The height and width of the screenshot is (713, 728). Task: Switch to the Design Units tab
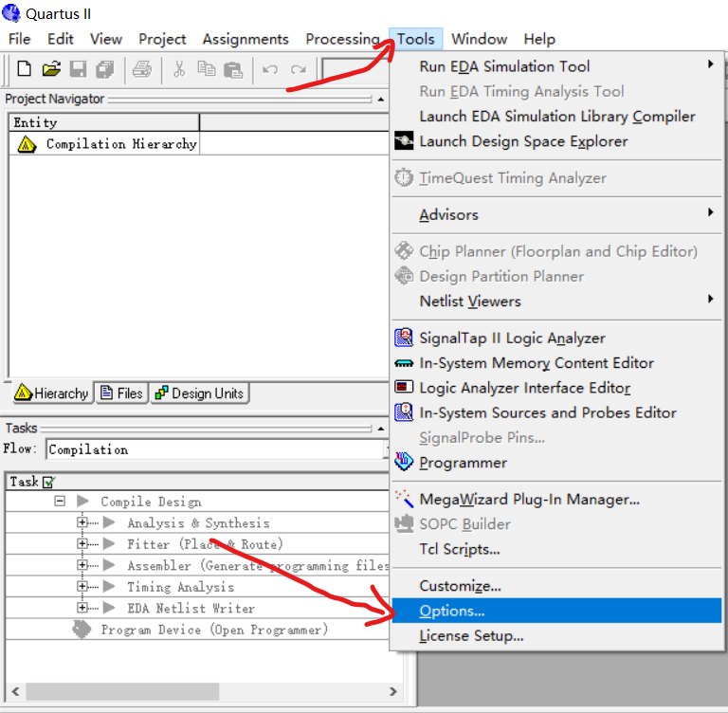pos(199,393)
